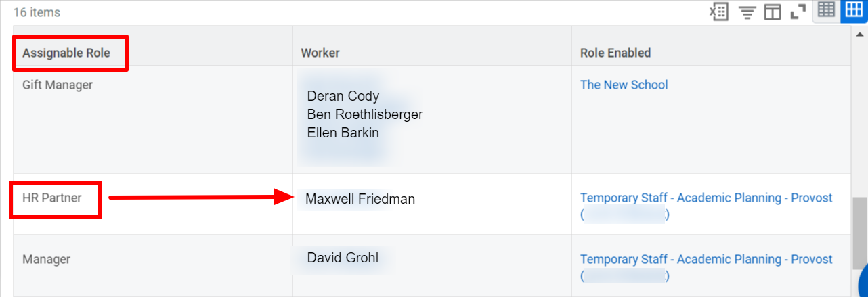Click the Role Enabled column header
Image resolution: width=868 pixels, height=297 pixels.
615,53
